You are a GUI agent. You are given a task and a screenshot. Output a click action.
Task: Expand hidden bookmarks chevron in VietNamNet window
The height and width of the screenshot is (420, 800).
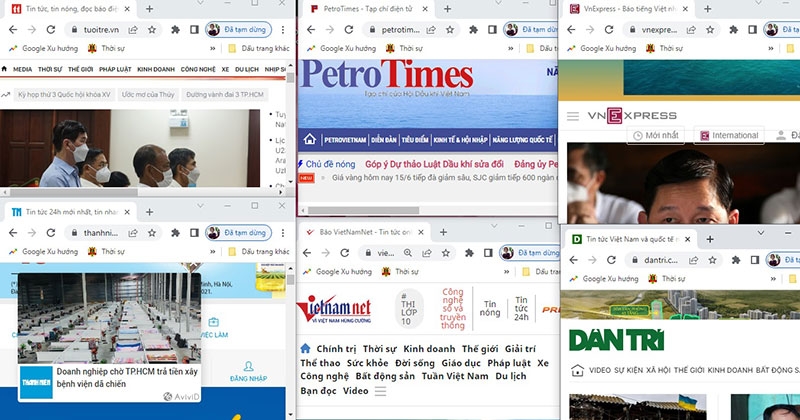click(x=507, y=271)
